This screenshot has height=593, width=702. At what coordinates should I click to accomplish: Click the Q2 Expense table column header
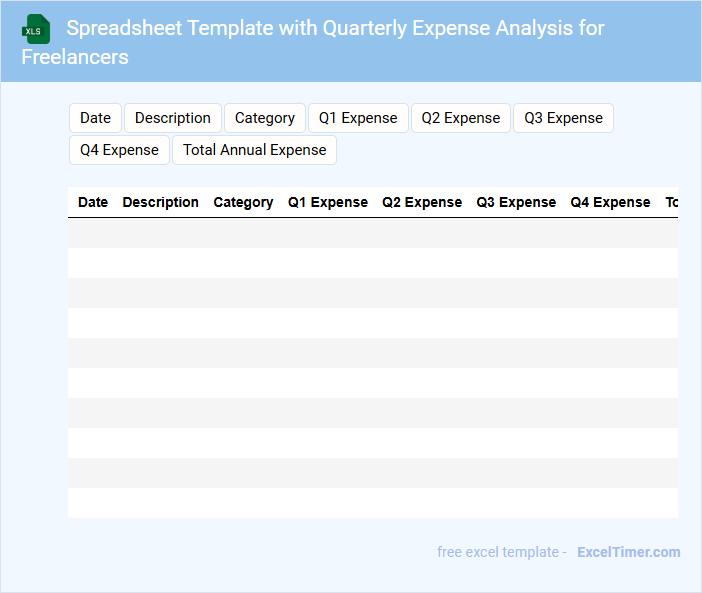click(x=422, y=202)
